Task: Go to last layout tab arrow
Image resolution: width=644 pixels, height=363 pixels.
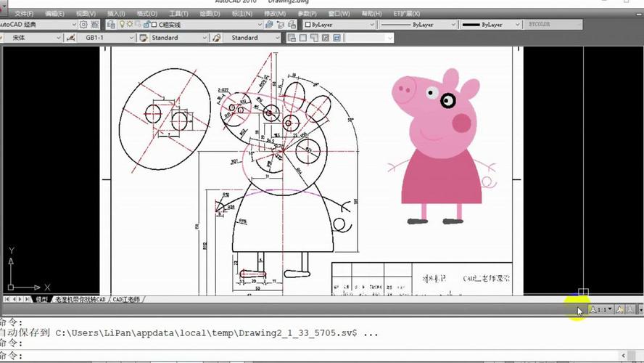Action: tap(27, 299)
